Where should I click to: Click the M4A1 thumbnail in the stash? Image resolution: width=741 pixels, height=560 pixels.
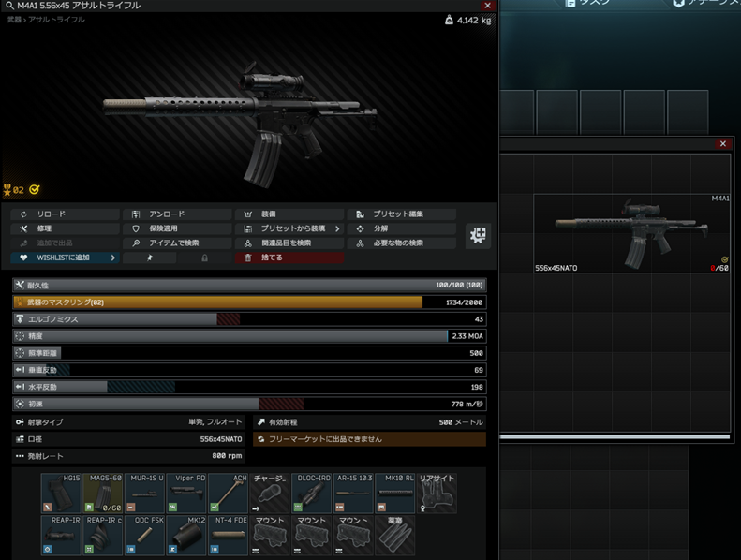(631, 233)
